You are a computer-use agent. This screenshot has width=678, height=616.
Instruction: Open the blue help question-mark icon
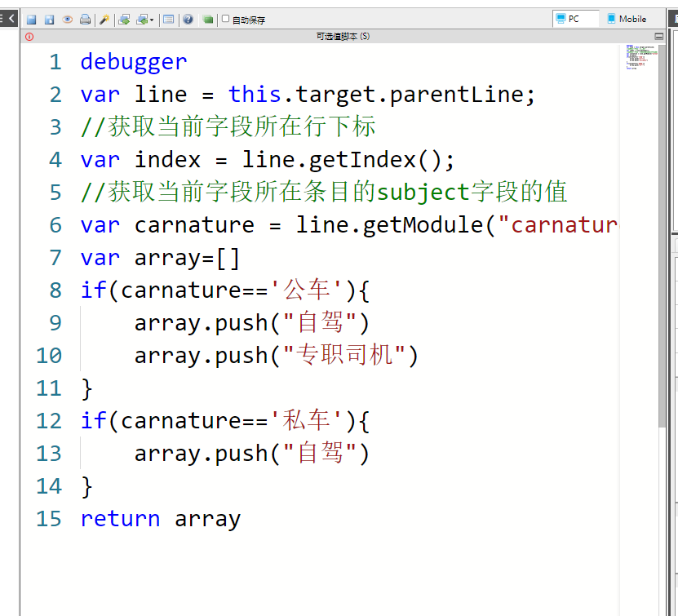188,20
